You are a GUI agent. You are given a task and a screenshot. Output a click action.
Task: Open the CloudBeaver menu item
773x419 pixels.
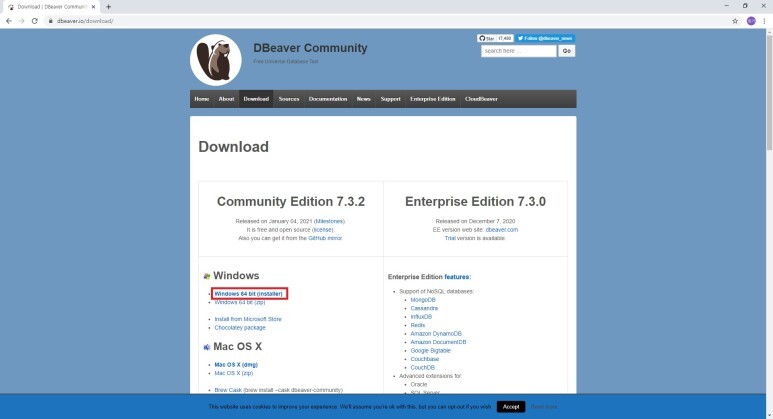[x=481, y=99]
